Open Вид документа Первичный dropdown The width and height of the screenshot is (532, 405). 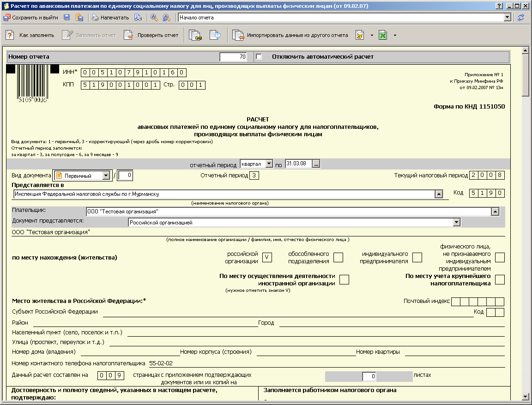(x=106, y=175)
